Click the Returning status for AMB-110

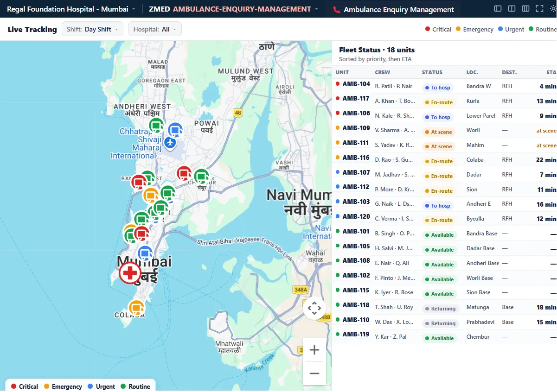click(440, 323)
